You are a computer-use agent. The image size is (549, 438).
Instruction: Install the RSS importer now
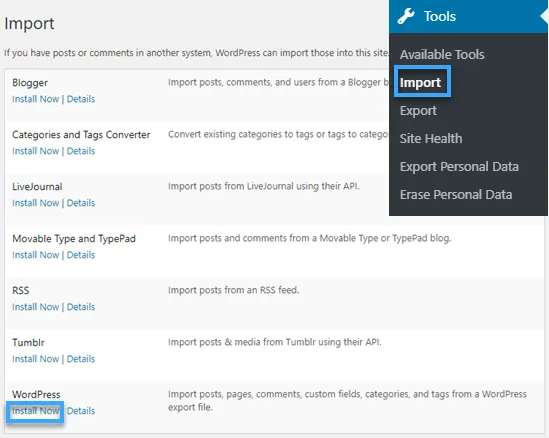pyautogui.click(x=36, y=307)
